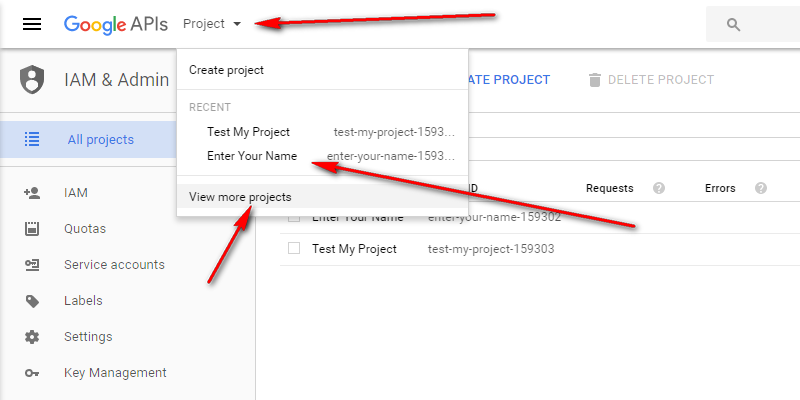800x400 pixels.
Task: Click the search magnifier icon
Action: tap(733, 24)
